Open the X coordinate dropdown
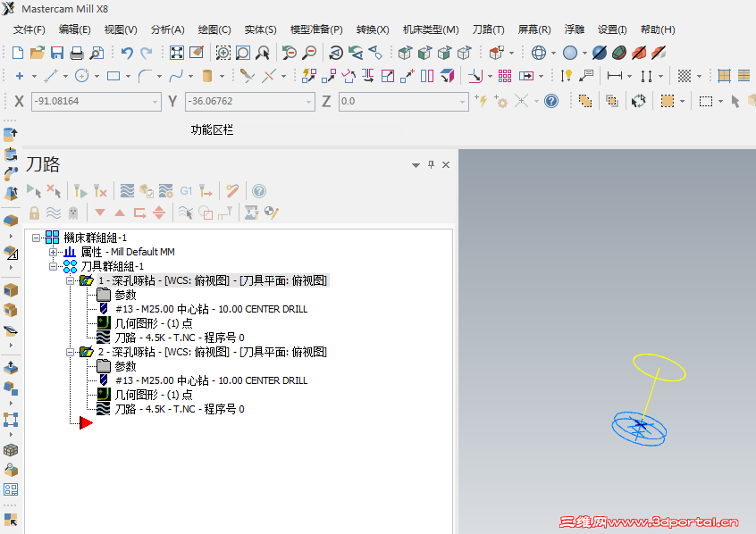 pyautogui.click(x=155, y=102)
